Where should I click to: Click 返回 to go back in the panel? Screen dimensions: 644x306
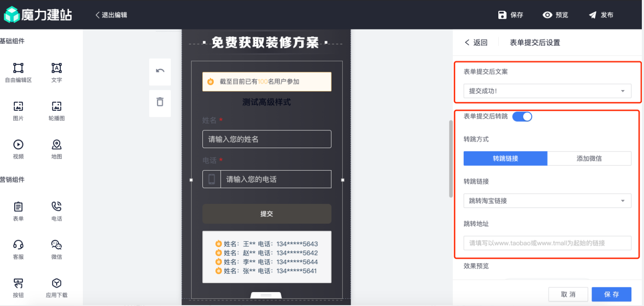[x=476, y=42]
